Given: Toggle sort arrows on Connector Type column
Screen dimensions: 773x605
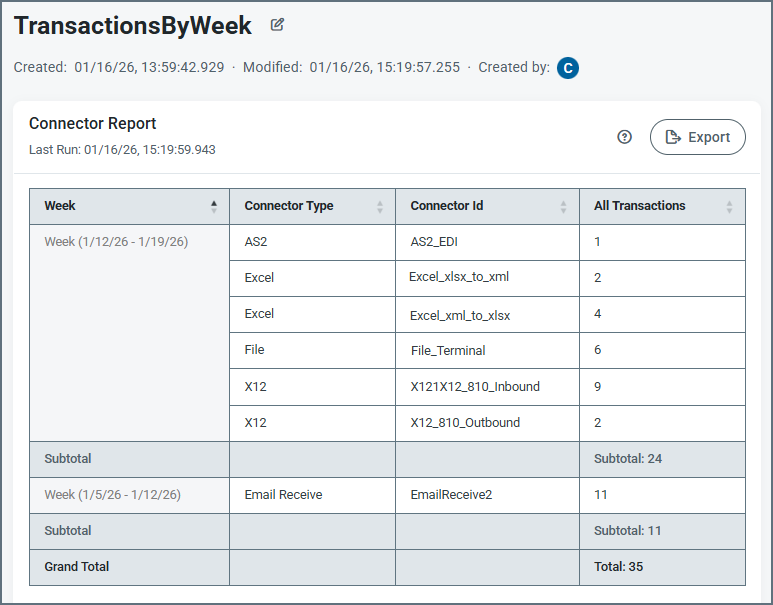Looking at the screenshot, I should click(379, 206).
